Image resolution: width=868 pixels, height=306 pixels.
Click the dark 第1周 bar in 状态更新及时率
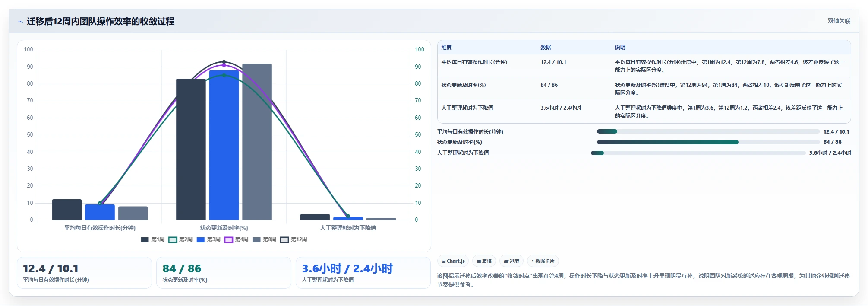point(191,150)
